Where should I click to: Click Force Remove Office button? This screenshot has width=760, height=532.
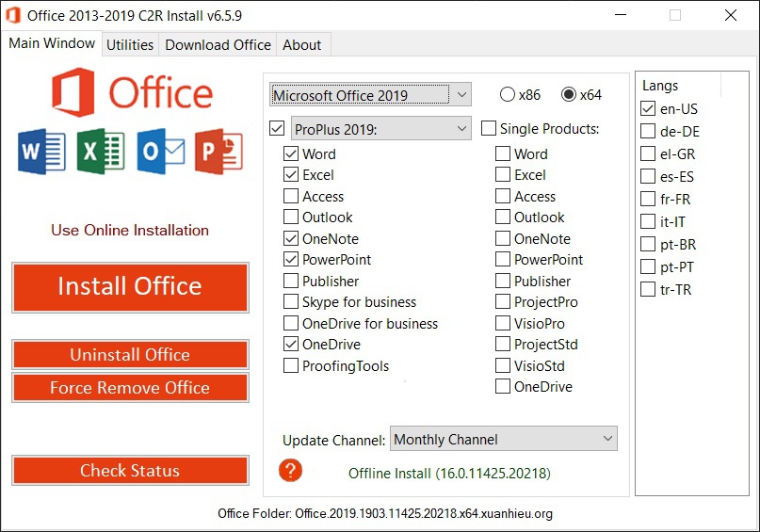(x=130, y=388)
